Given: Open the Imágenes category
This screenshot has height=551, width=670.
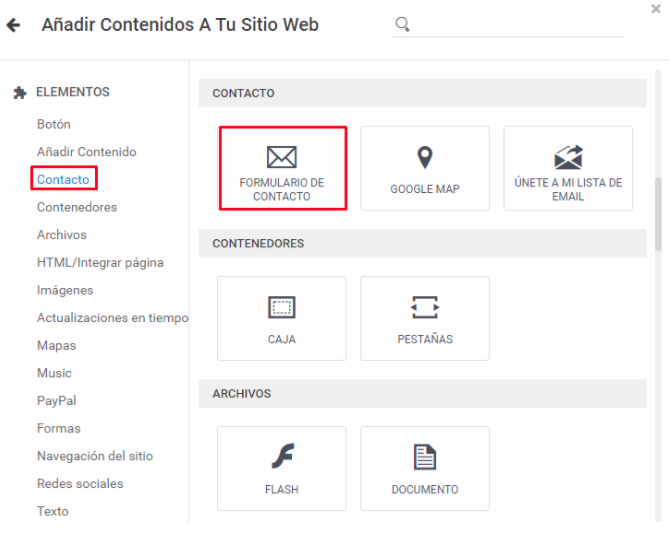Looking at the screenshot, I should (x=65, y=290).
